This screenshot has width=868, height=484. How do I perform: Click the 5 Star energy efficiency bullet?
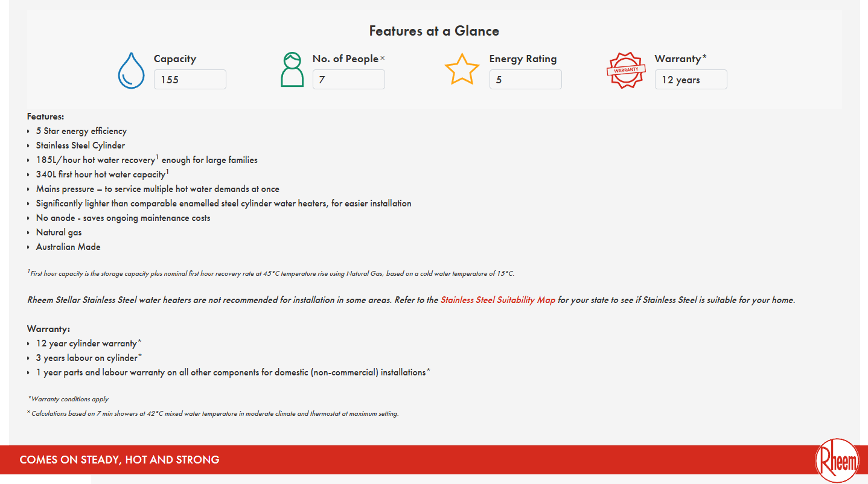81,131
